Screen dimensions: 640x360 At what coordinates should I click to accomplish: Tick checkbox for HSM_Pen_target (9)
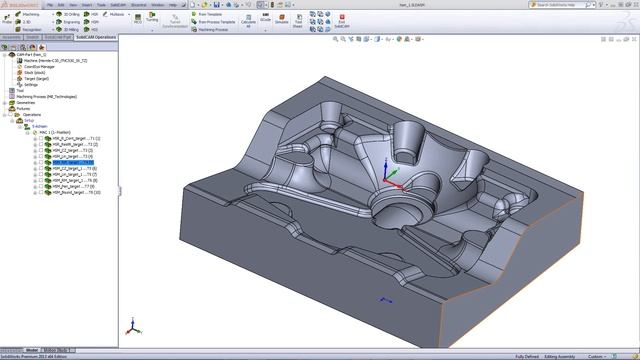(41, 186)
